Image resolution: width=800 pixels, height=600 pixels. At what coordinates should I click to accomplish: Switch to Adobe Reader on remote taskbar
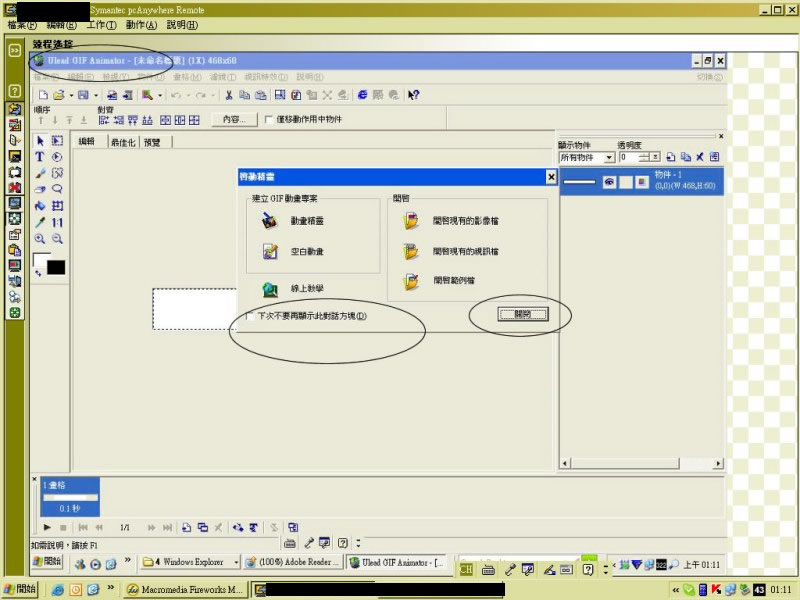[x=292, y=562]
